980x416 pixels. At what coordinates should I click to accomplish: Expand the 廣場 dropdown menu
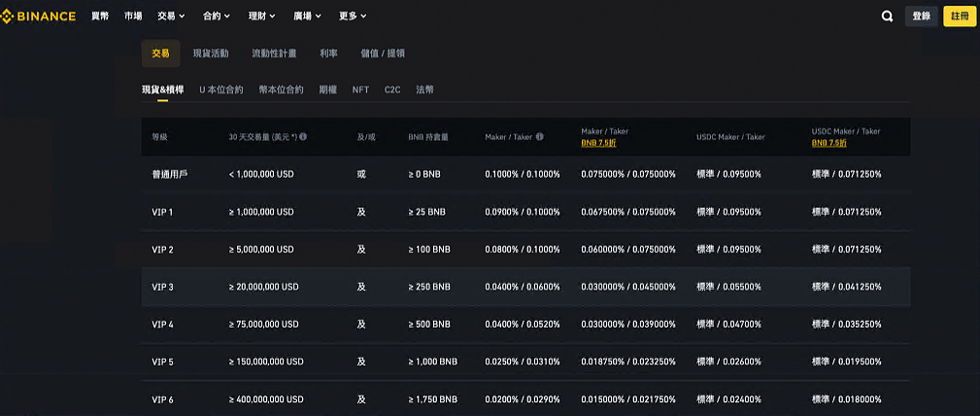[308, 17]
